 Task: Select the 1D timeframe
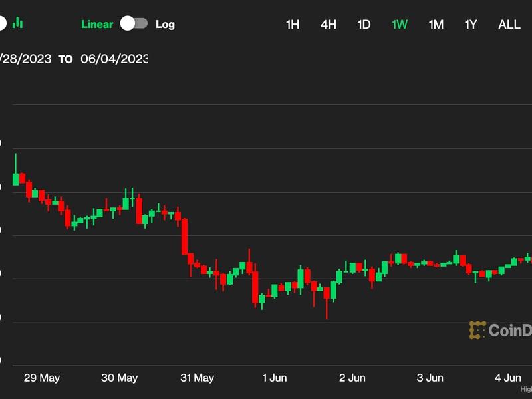point(364,25)
